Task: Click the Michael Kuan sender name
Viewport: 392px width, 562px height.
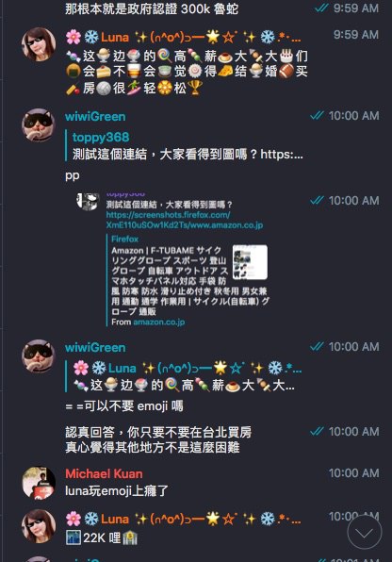Action: click(104, 473)
